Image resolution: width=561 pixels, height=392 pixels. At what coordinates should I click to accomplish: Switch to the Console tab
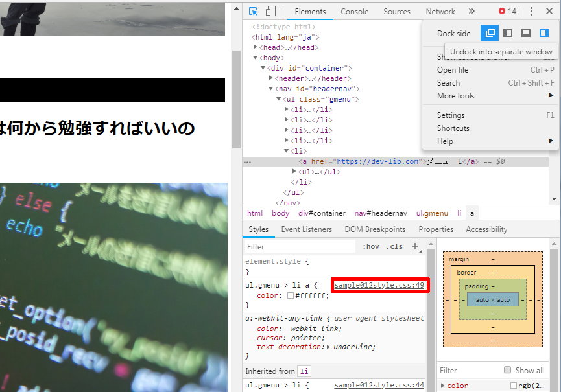click(x=354, y=12)
